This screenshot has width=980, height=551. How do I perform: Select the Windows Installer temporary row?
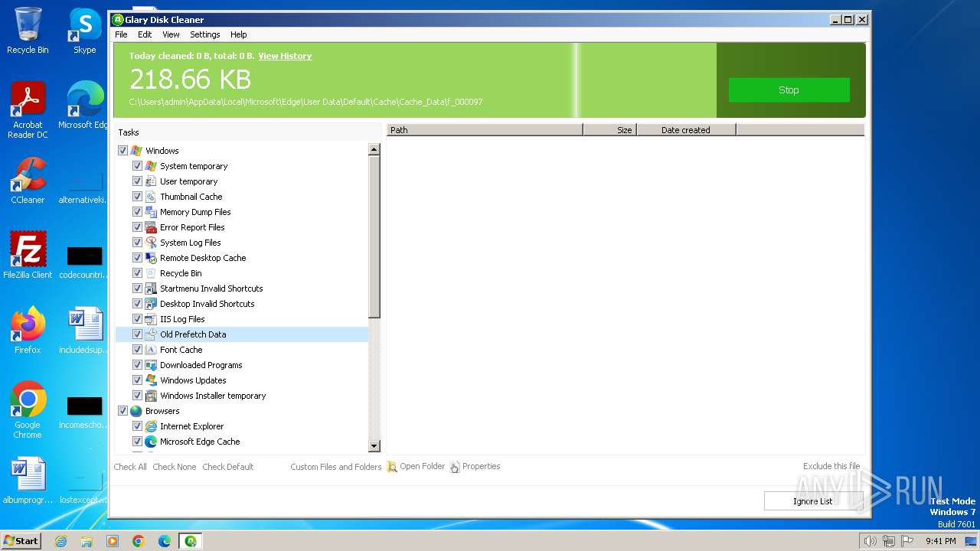click(242, 396)
